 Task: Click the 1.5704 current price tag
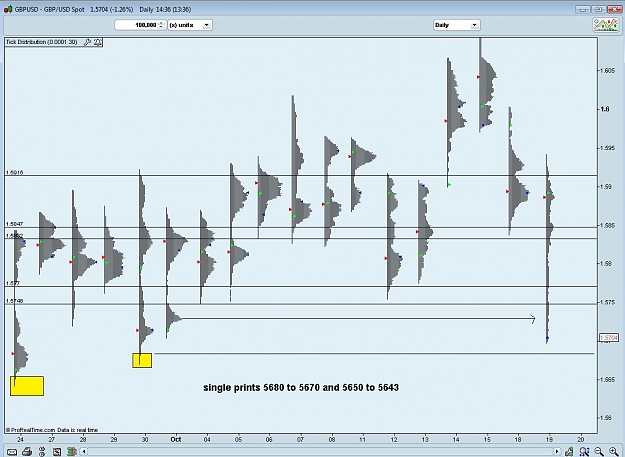point(609,338)
